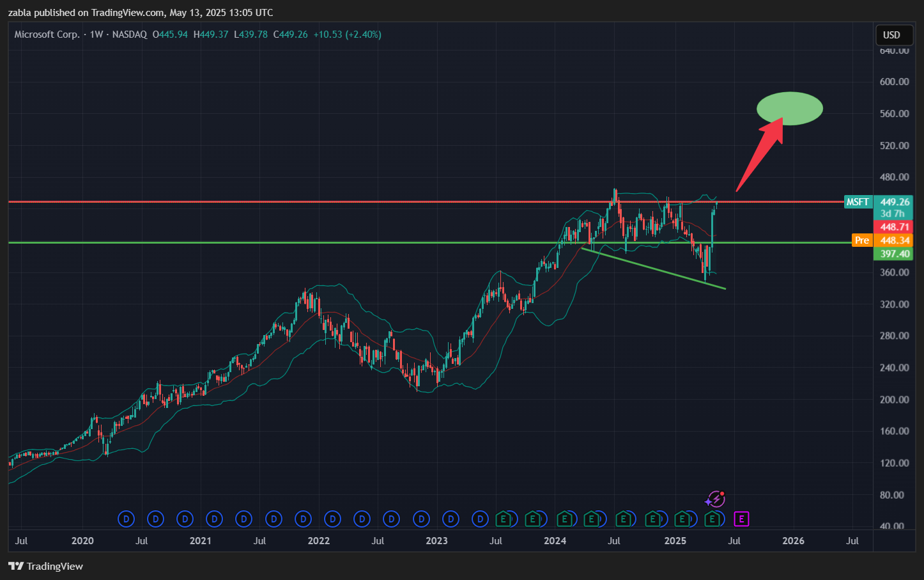Click the 2023 time axis label
This screenshot has height=580, width=924.
tap(436, 541)
